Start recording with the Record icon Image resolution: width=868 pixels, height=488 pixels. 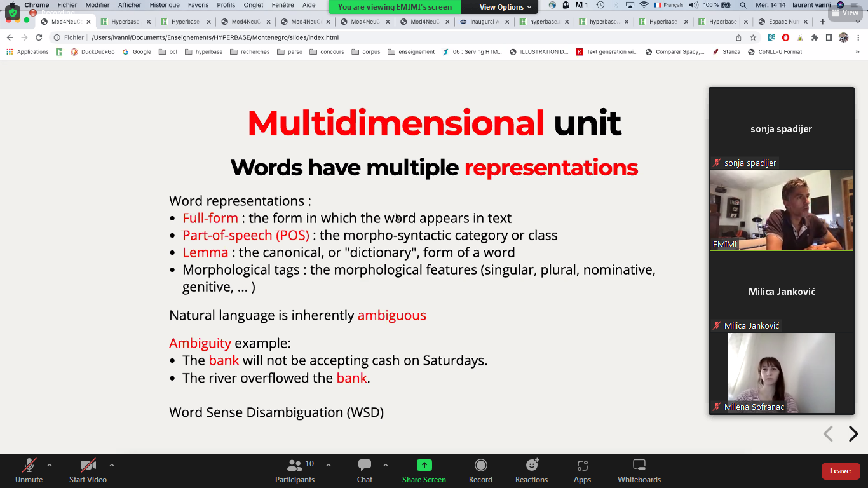click(x=480, y=471)
